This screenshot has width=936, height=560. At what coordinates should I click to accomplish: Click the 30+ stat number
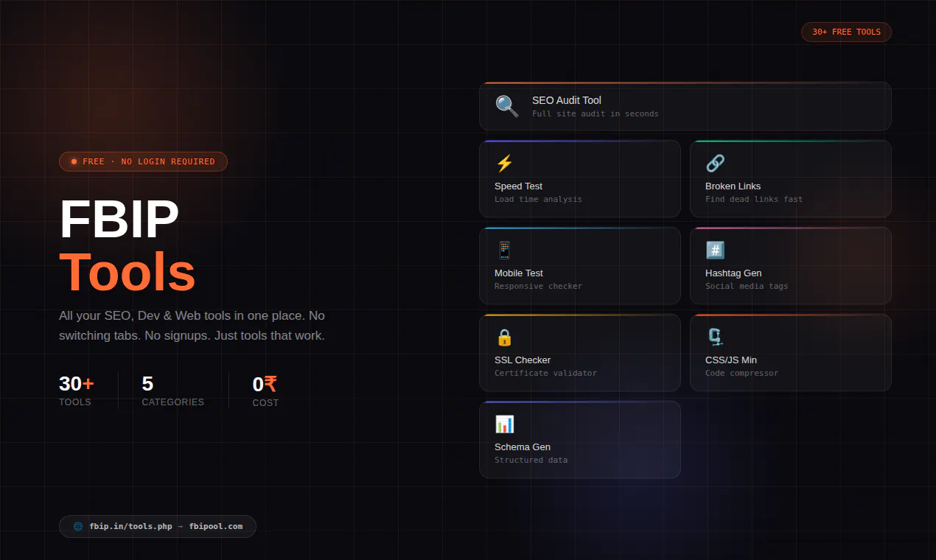[77, 384]
